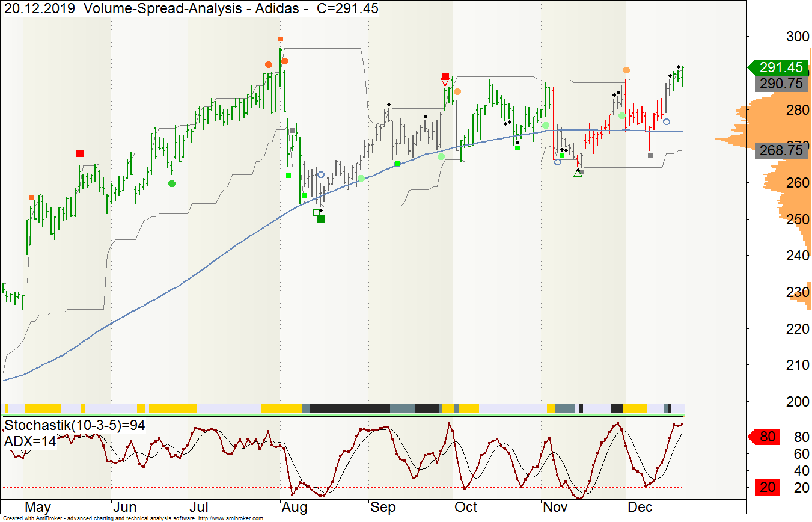Select the ADX=14 indicator label
Screen dimensions: 812x522
point(30,441)
